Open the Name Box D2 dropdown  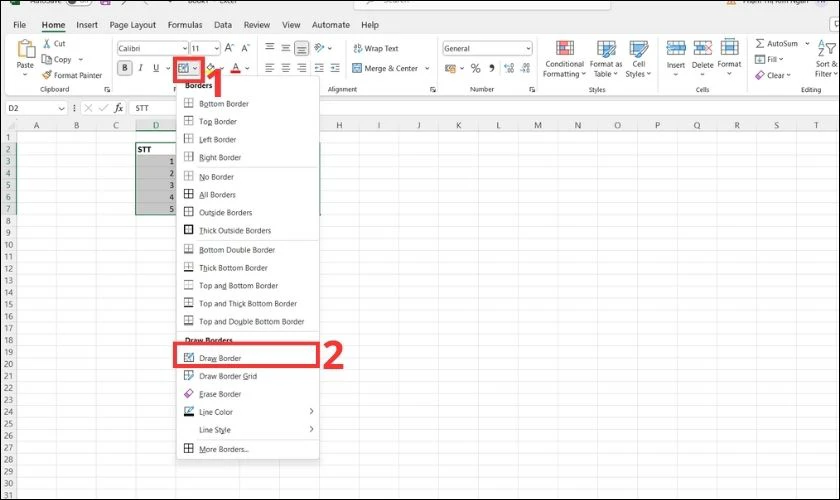point(61,108)
